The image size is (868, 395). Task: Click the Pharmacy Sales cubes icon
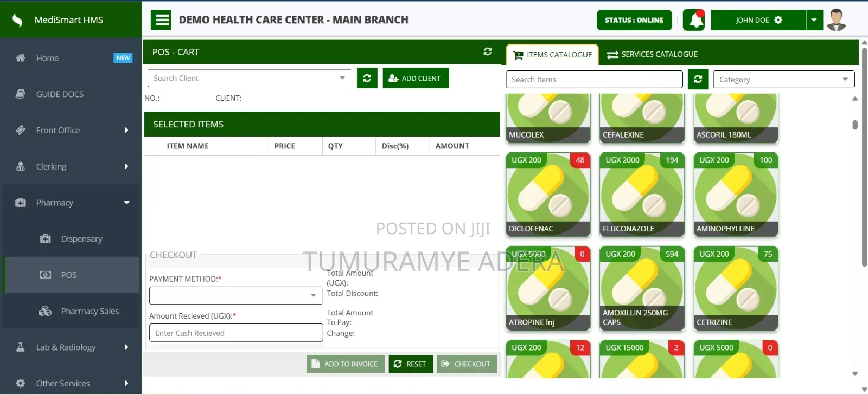click(45, 311)
